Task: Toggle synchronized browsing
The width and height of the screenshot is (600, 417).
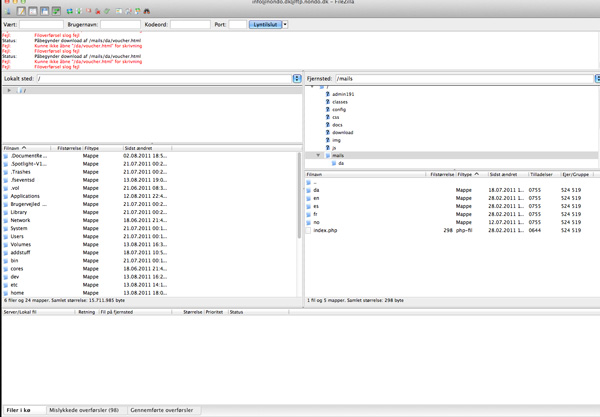Action: pos(137,11)
